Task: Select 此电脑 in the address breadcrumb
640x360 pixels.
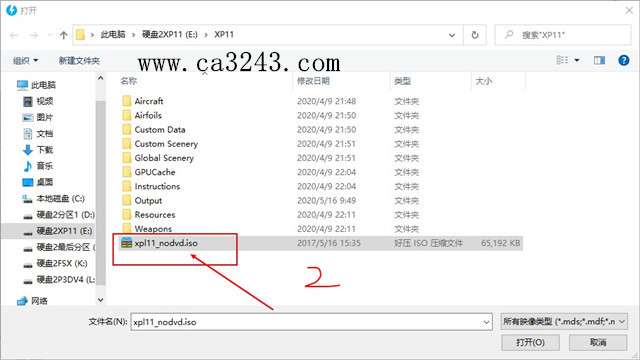Action: tap(113, 35)
